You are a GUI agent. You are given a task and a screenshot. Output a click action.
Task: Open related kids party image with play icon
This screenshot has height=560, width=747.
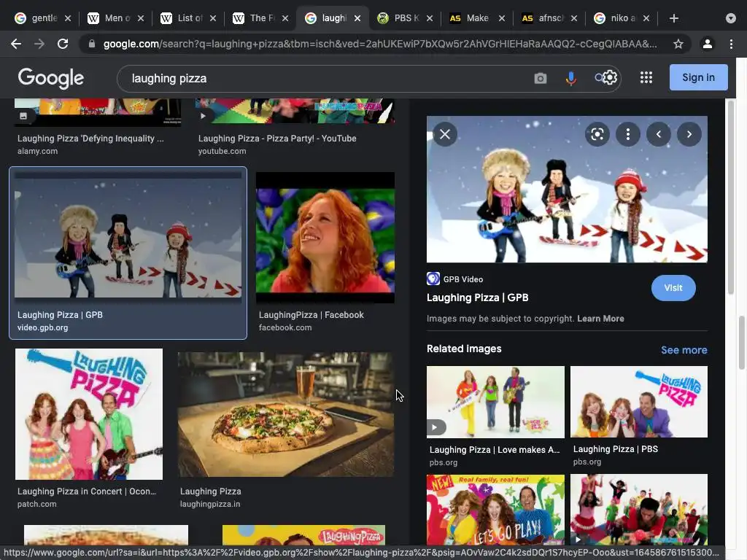pos(639,510)
